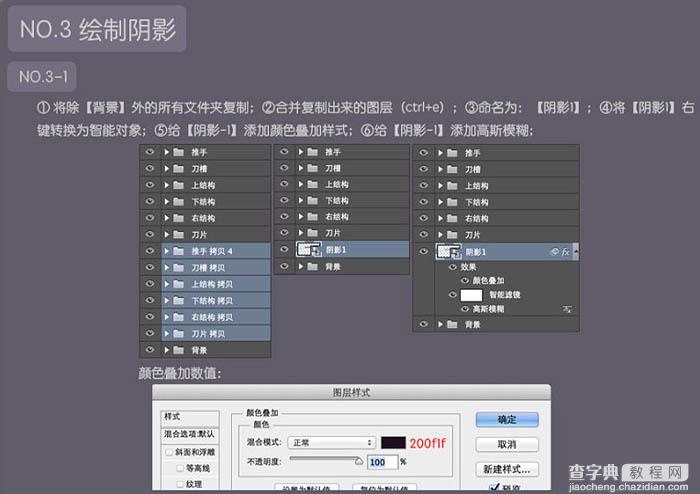The width and height of the screenshot is (700, 494).
Task: Expand the 上结构 拷贝 folder
Action: coord(167,284)
